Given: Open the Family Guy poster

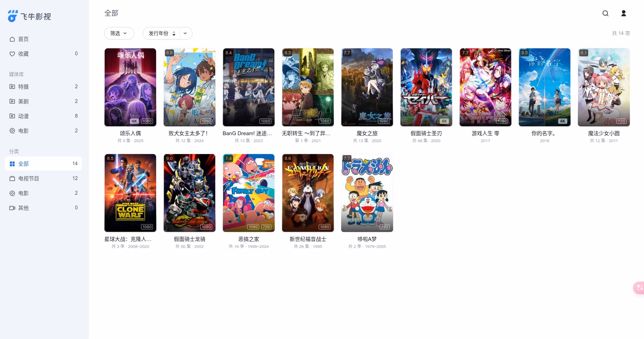Looking at the screenshot, I should [248, 193].
